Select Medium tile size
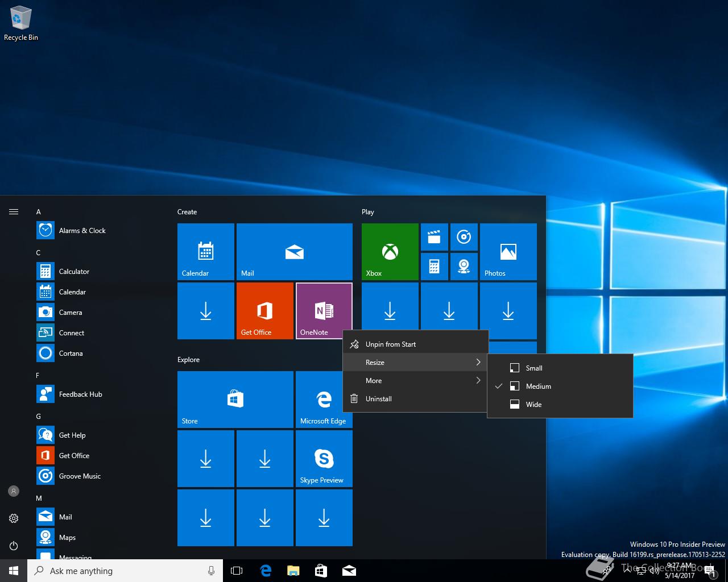Image resolution: width=728 pixels, height=582 pixels. click(x=560, y=386)
